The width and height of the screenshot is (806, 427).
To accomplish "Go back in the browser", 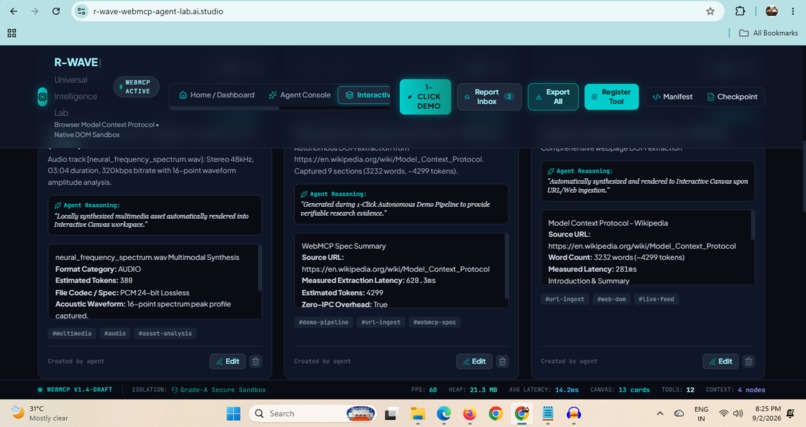I will (x=13, y=11).
